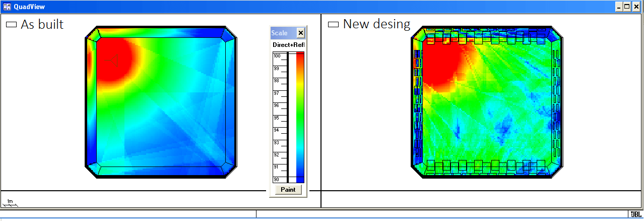The height and width of the screenshot is (221, 644).
Task: Click the 1m scale ruler indicator
Action: coord(10,203)
